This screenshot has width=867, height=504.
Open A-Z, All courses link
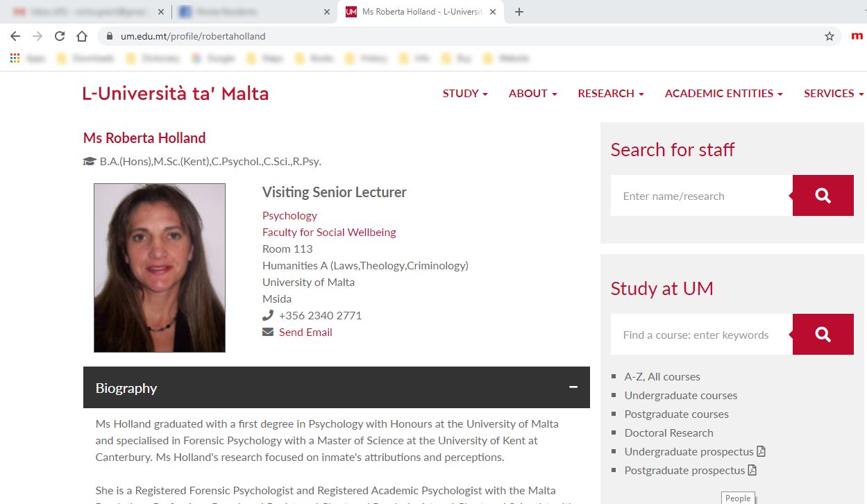point(662,376)
